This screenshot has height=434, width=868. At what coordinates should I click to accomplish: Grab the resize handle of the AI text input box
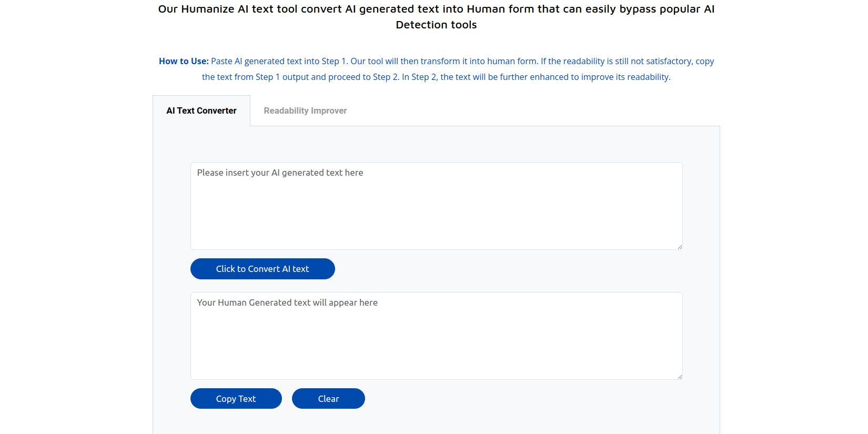pos(680,247)
